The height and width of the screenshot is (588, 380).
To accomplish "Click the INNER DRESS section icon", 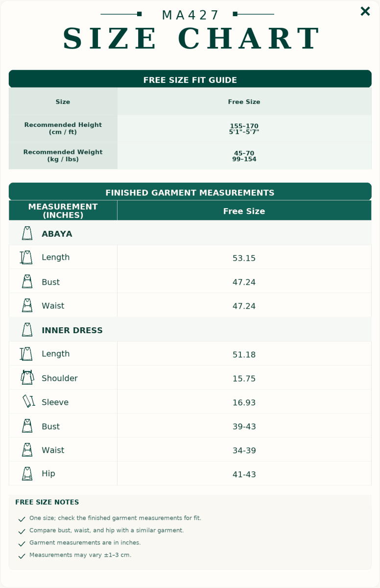I will (27, 330).
